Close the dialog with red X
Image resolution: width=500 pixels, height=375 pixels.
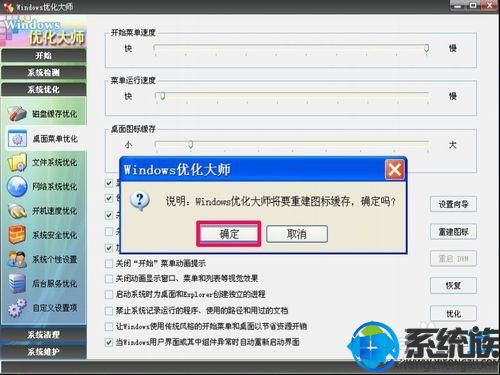pyautogui.click(x=395, y=170)
